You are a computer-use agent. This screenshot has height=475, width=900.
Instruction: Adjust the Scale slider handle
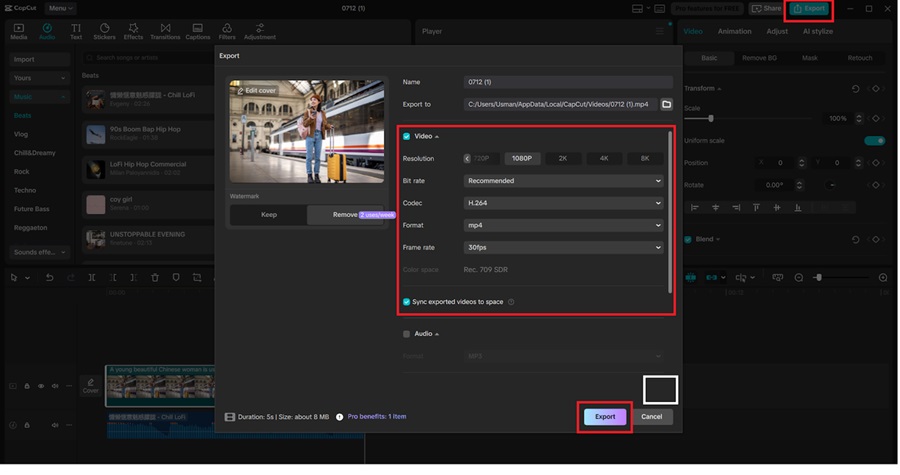[x=711, y=119]
